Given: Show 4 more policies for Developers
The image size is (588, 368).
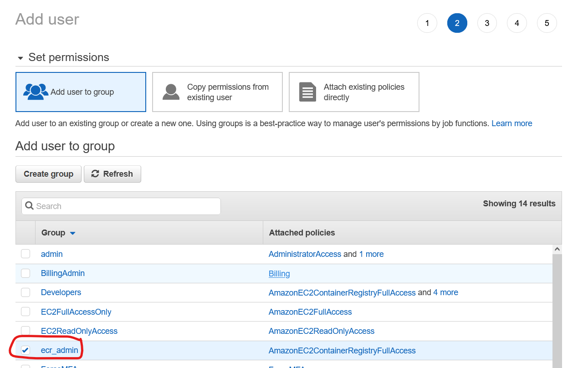Looking at the screenshot, I should [x=445, y=292].
